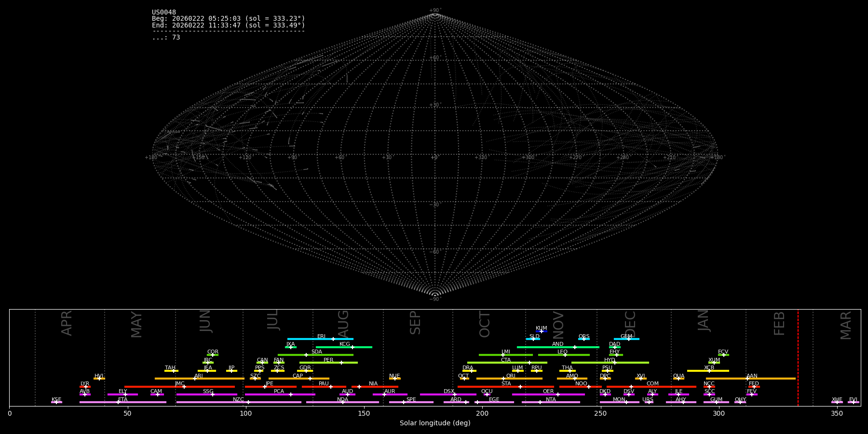Image resolution: width=868 pixels, height=434 pixels.
Task: Click the EVI shower label
Action: tap(853, 400)
